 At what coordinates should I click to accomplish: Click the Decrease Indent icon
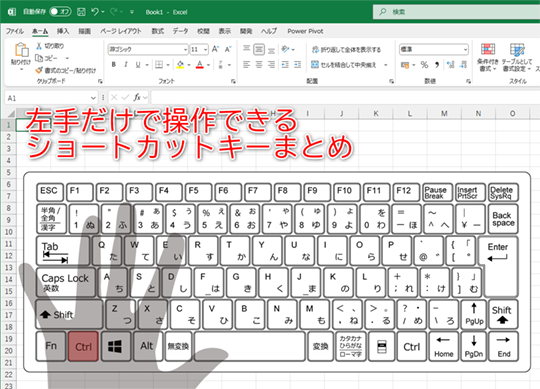coord(285,64)
